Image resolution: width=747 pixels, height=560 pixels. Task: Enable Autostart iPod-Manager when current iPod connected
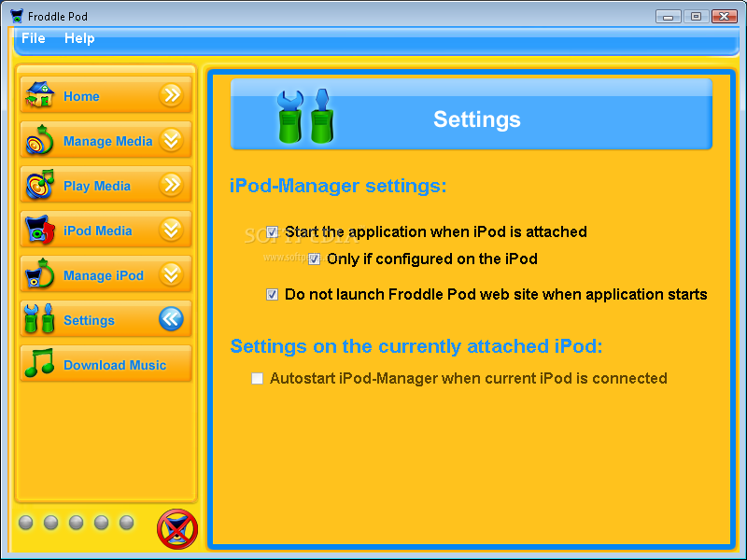[258, 379]
